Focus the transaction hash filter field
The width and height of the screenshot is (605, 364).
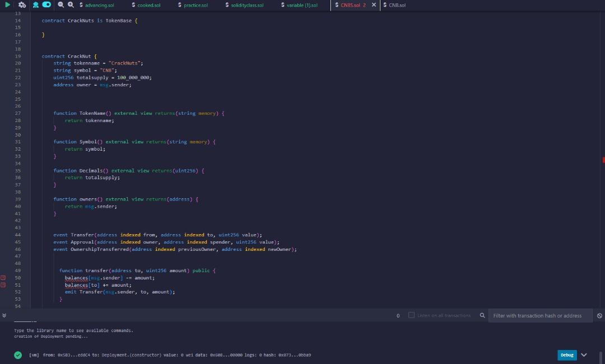540,315
